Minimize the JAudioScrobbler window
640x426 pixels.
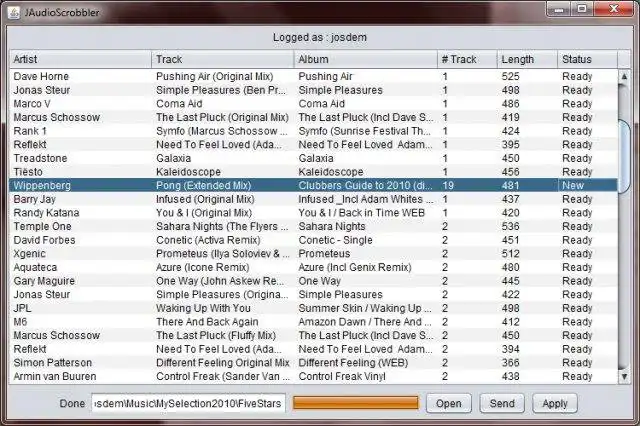pos(560,9)
